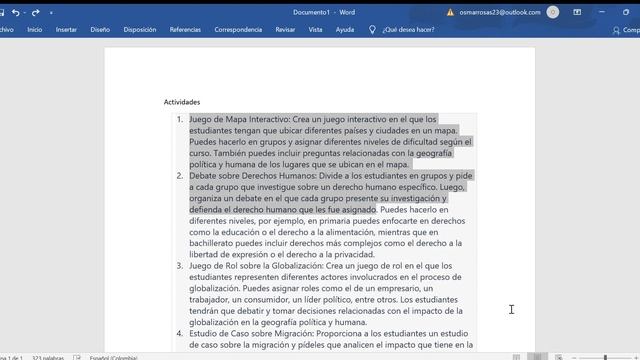Click the Save icon in title bar
The image size is (640, 360).
[2, 13]
